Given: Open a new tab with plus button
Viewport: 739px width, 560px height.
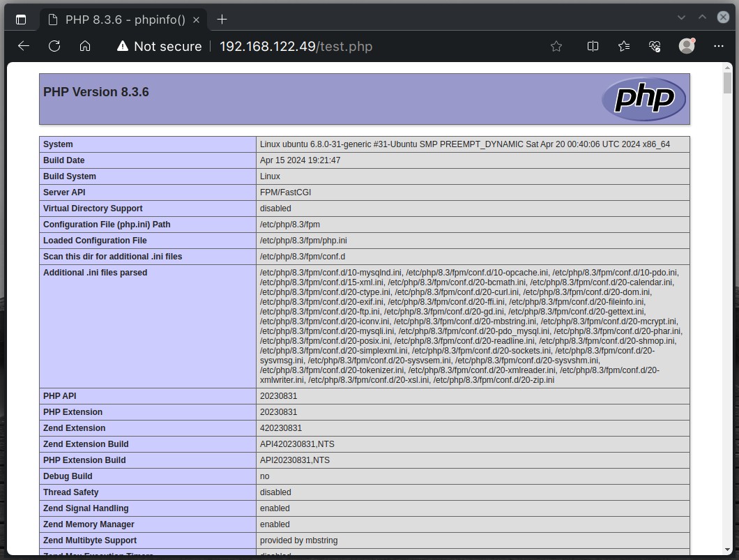Looking at the screenshot, I should (222, 20).
